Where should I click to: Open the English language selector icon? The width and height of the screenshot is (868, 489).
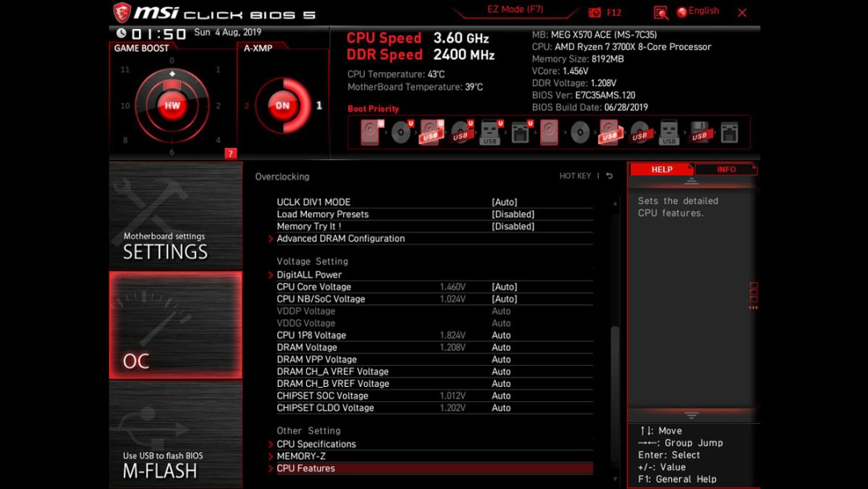682,11
